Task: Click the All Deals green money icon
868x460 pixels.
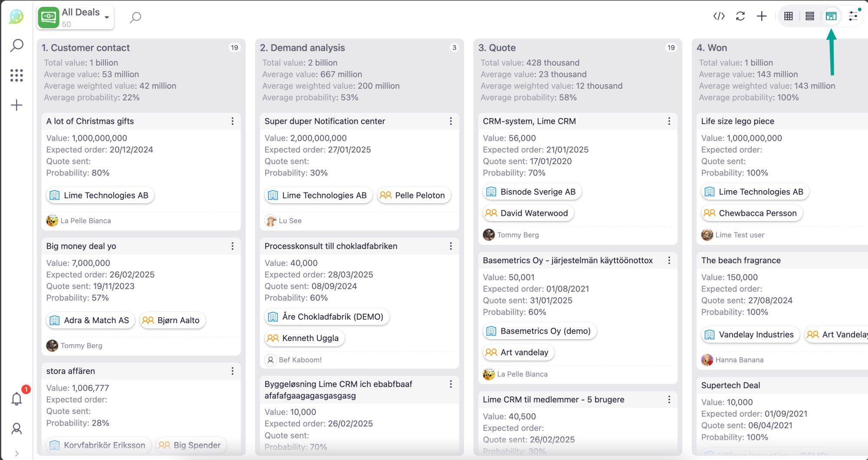Action: coord(49,17)
